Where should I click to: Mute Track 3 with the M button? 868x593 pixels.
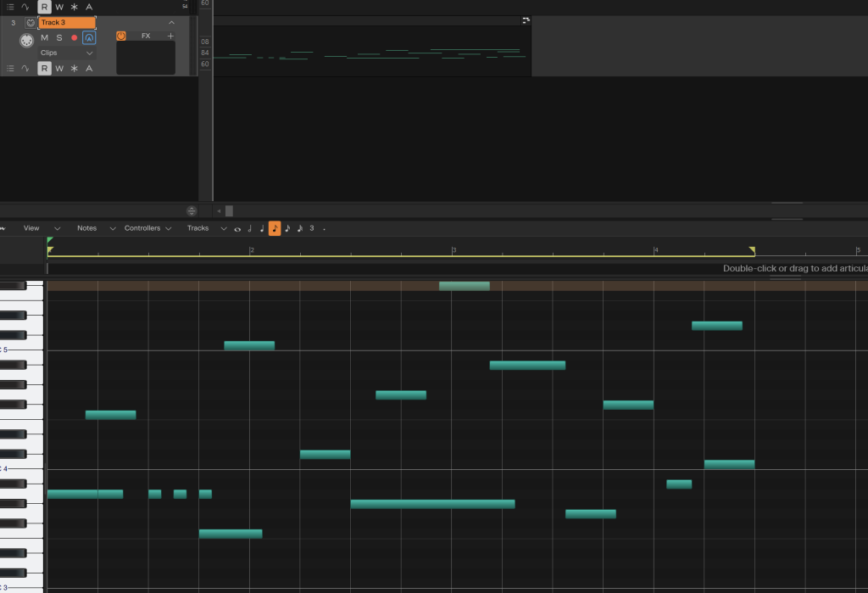(x=44, y=37)
